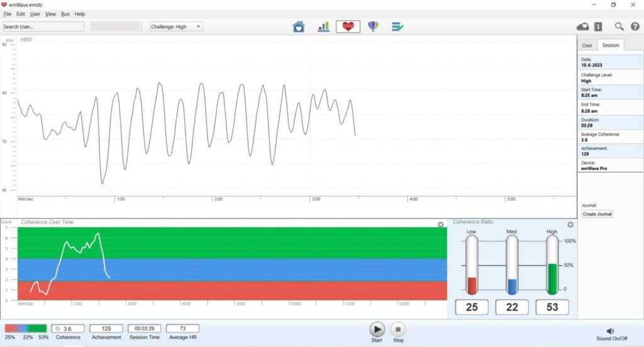Click the red-blue-green coherence color bar
644x347 pixels.
click(x=26, y=328)
